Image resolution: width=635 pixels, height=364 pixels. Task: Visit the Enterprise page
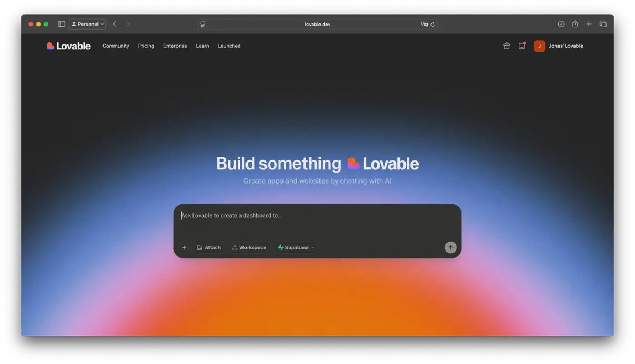coord(175,46)
